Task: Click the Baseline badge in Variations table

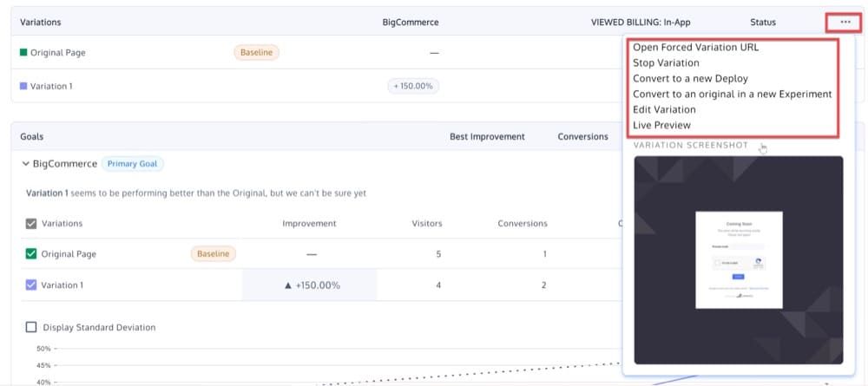Action: pyautogui.click(x=256, y=53)
